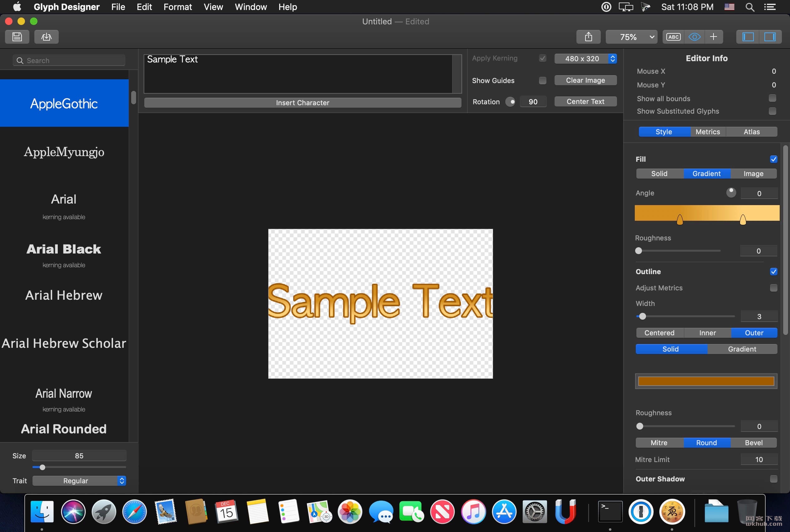Click the search magnifier icon in font list
The height and width of the screenshot is (532, 790).
tap(20, 60)
